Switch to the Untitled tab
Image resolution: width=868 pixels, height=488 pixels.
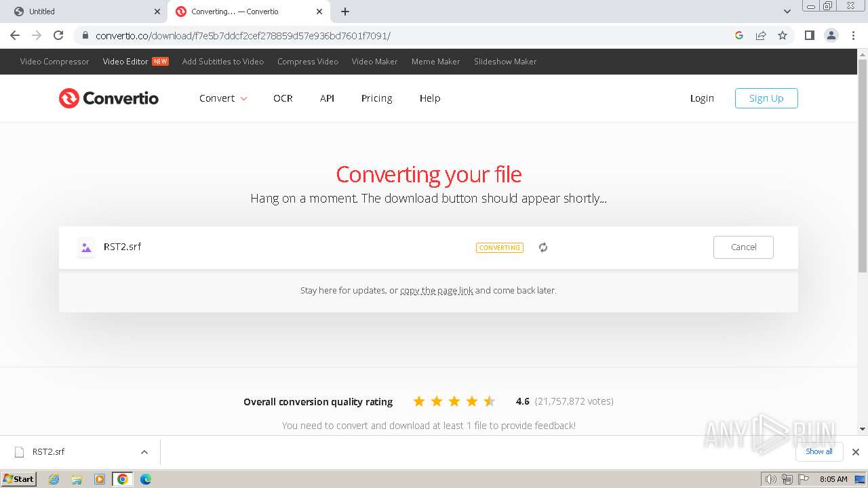pyautogui.click(x=85, y=12)
